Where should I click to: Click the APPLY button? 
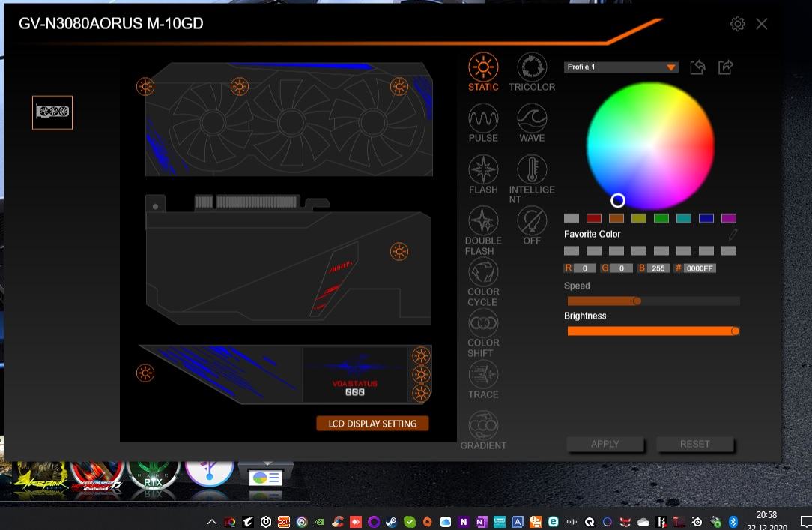click(605, 444)
